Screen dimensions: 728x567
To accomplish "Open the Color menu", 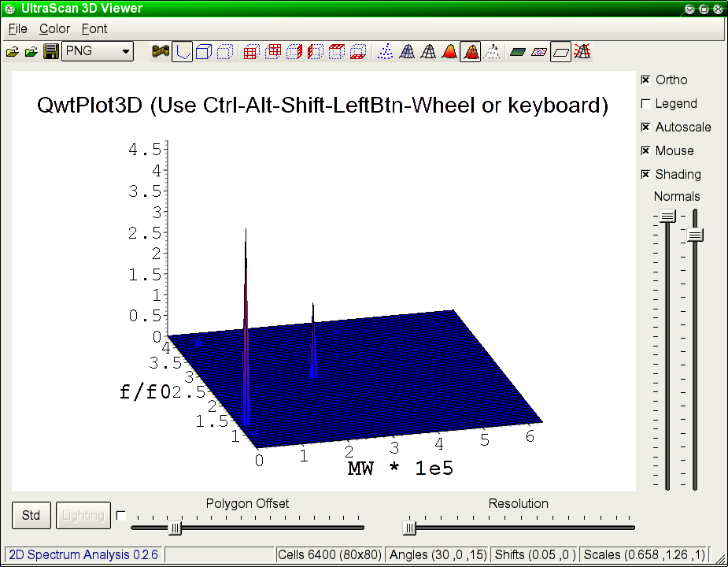I will coord(54,28).
